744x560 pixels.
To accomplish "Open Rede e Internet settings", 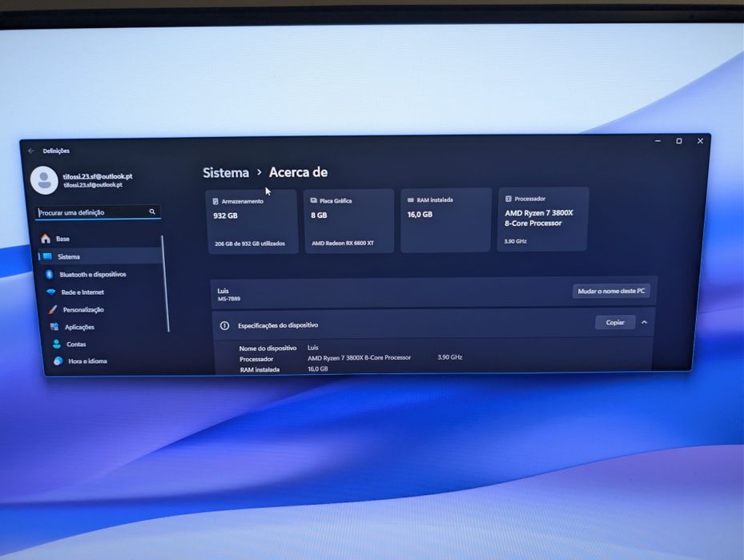I will pyautogui.click(x=104, y=292).
